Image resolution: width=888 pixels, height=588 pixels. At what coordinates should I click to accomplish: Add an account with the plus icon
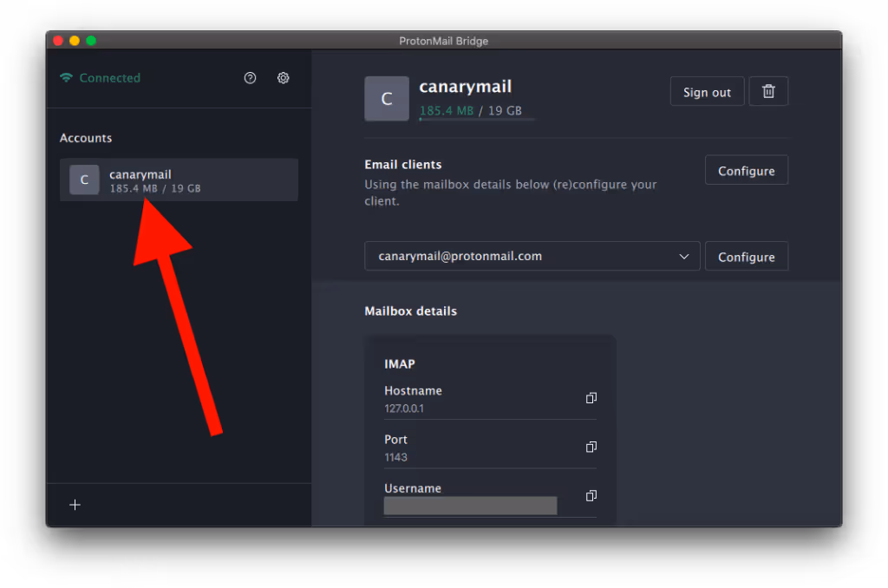point(75,505)
